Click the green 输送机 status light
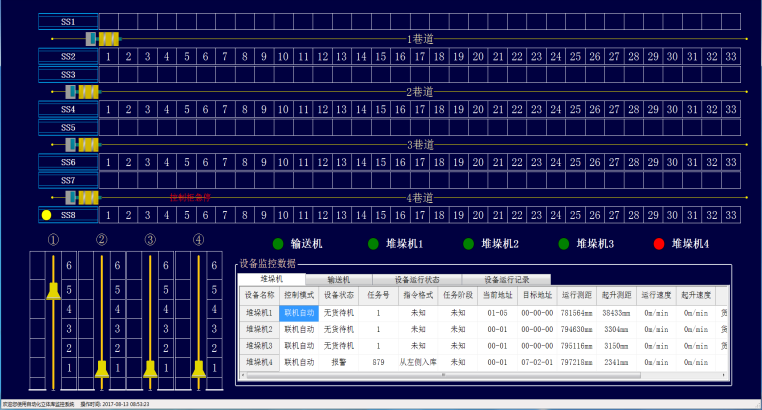Screen dimensions: 762x410 click(279, 243)
